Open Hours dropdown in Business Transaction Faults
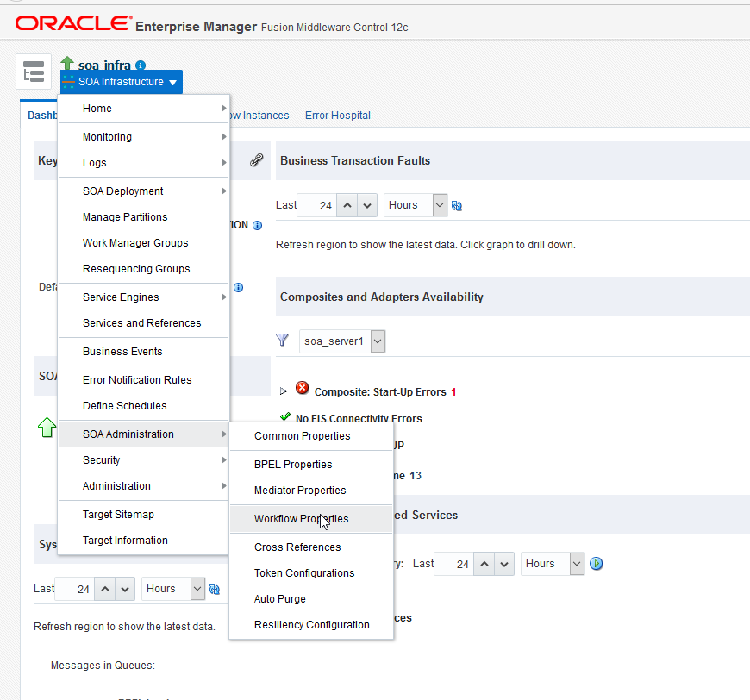Viewport: 750px width, 700px height. (x=440, y=205)
